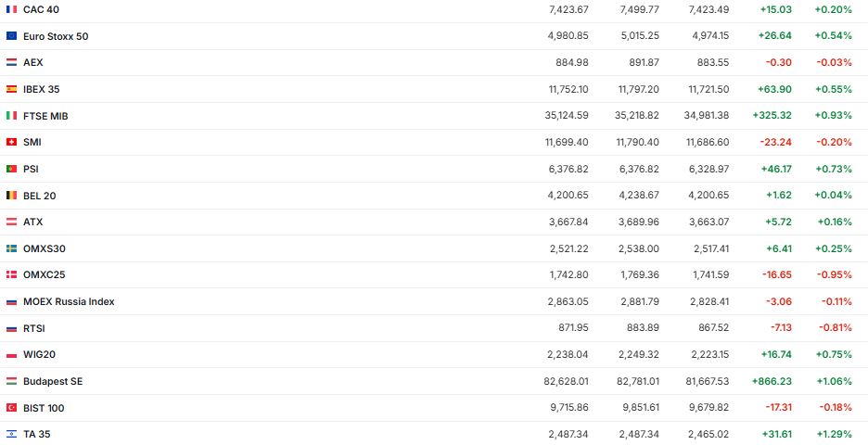The image size is (868, 445).
Task: Open the Budapest SE index link
Action: [53, 381]
